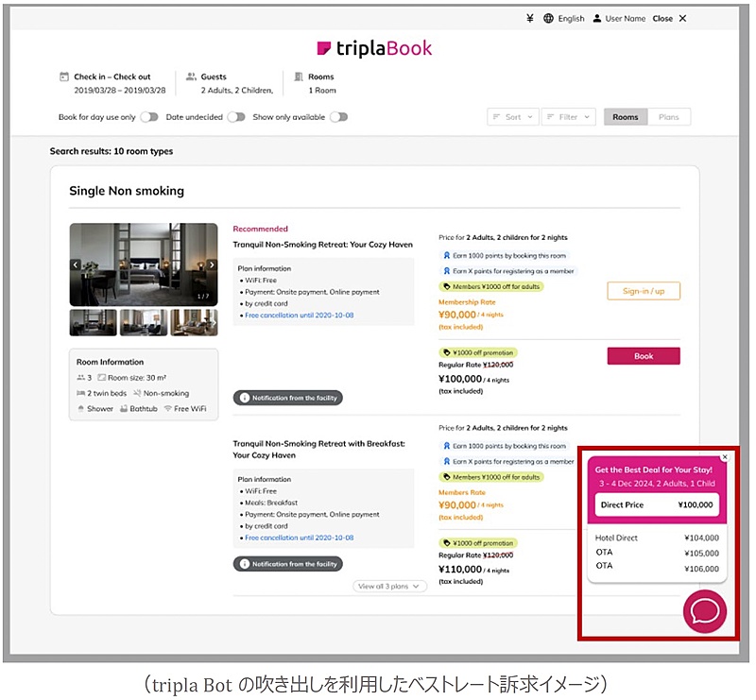Click breakfast plan's ¥1000 off promotion tag
The height and width of the screenshot is (700, 756).
click(478, 543)
